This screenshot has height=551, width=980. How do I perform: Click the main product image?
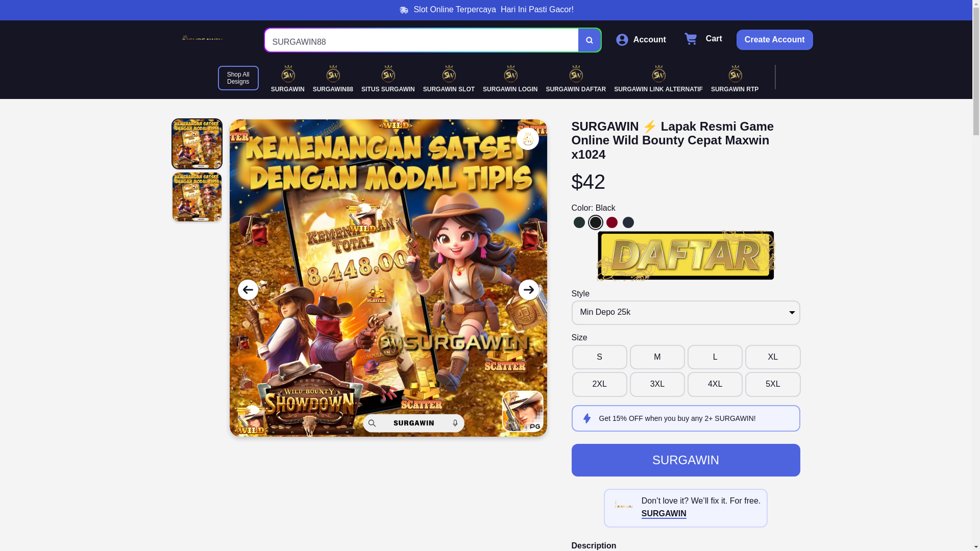tap(388, 278)
